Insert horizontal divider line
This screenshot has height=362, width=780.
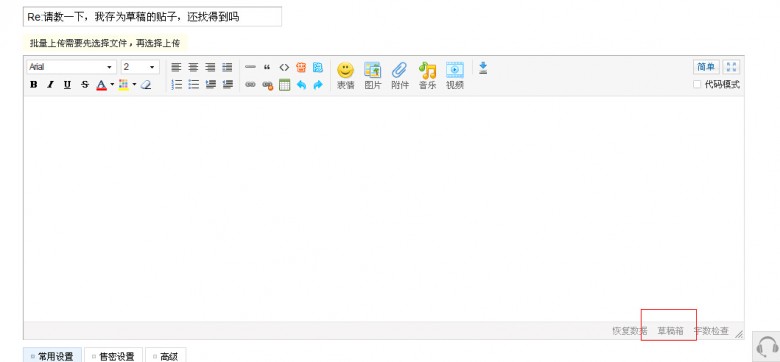pyautogui.click(x=250, y=67)
